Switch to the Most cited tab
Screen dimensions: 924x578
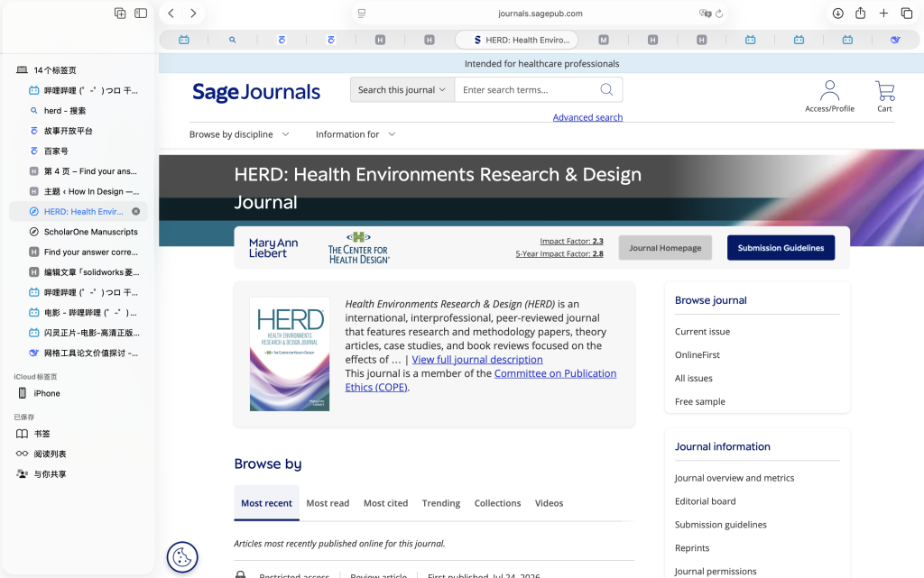click(385, 503)
